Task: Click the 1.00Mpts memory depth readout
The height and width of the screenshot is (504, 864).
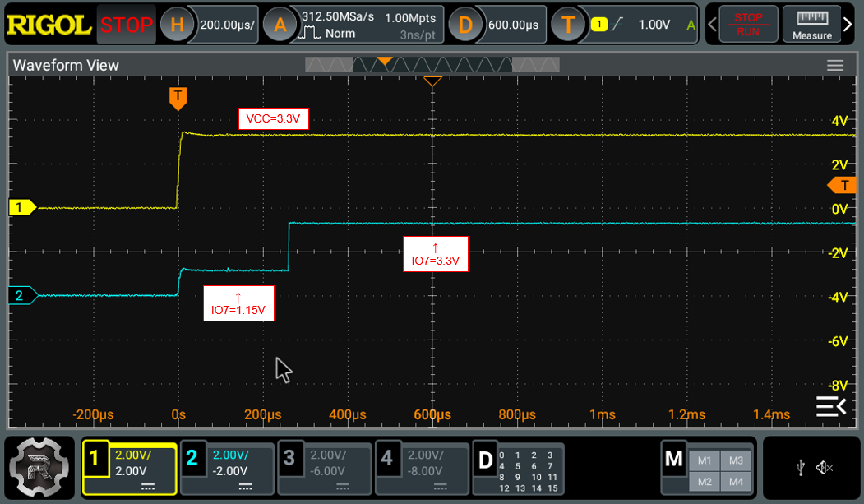Action: click(x=410, y=18)
